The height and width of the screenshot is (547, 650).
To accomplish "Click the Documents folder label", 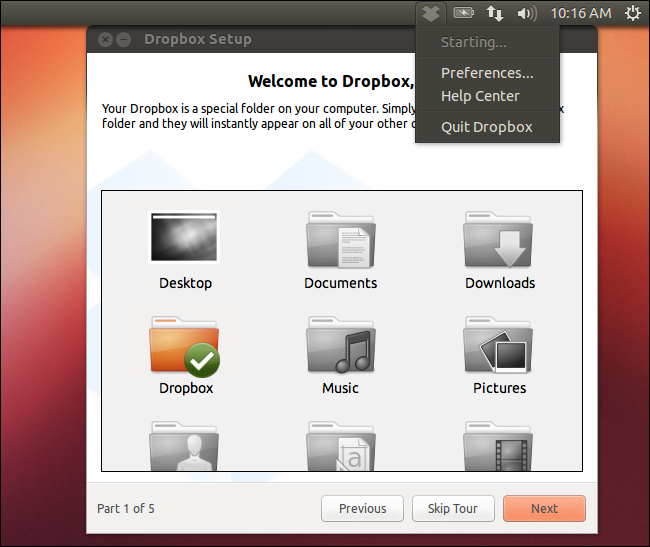I will coord(341,283).
